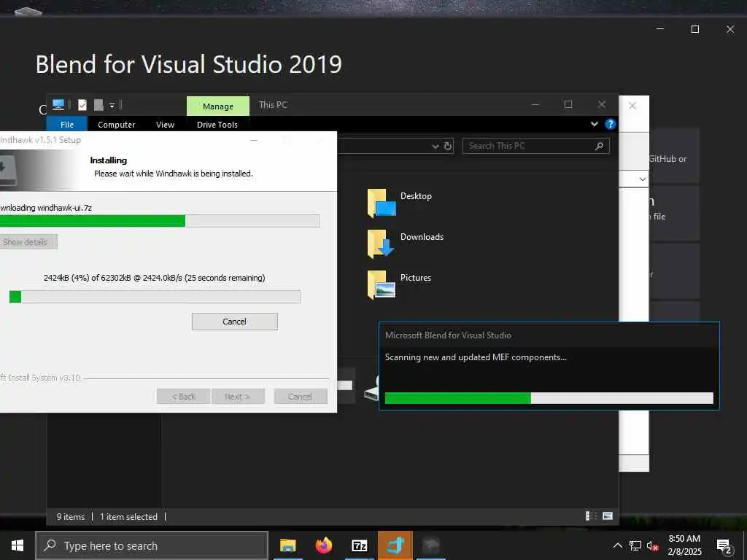
Task: Click 'Scanning new and updated MEF components...' text
Action: [476, 357]
